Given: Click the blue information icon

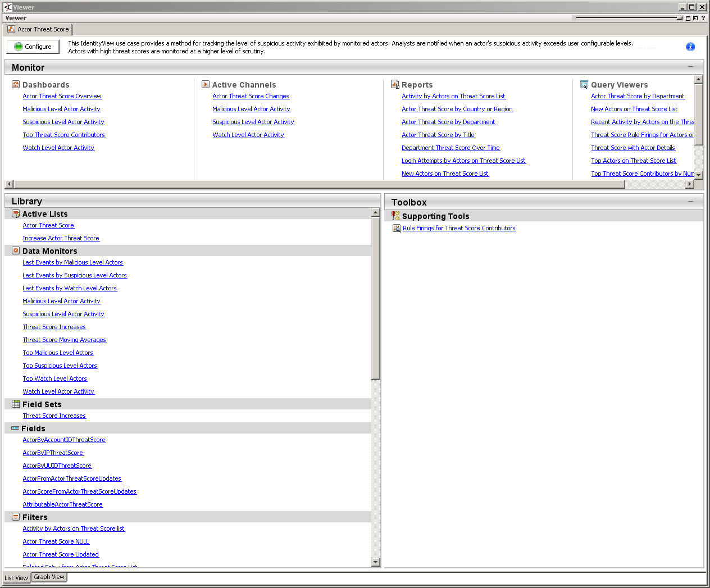Looking at the screenshot, I should [x=690, y=47].
